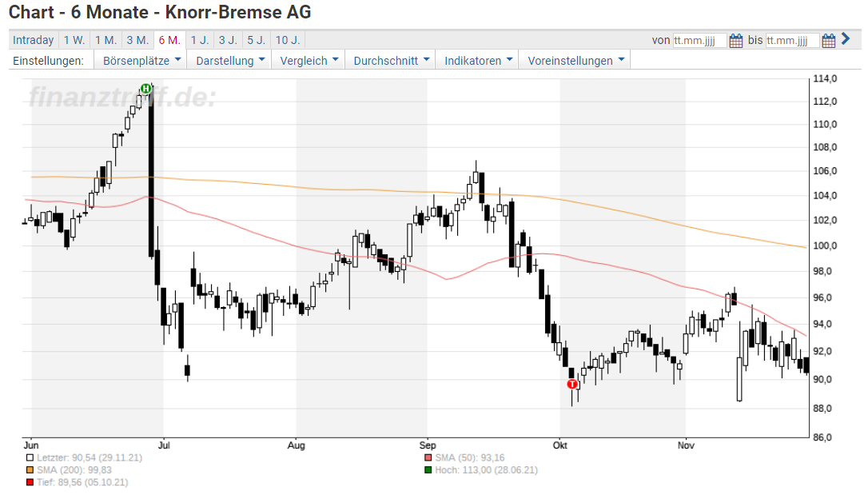Screen dimensions: 868x495
Task: Click the '100,0' price axis label
Action: [825, 246]
